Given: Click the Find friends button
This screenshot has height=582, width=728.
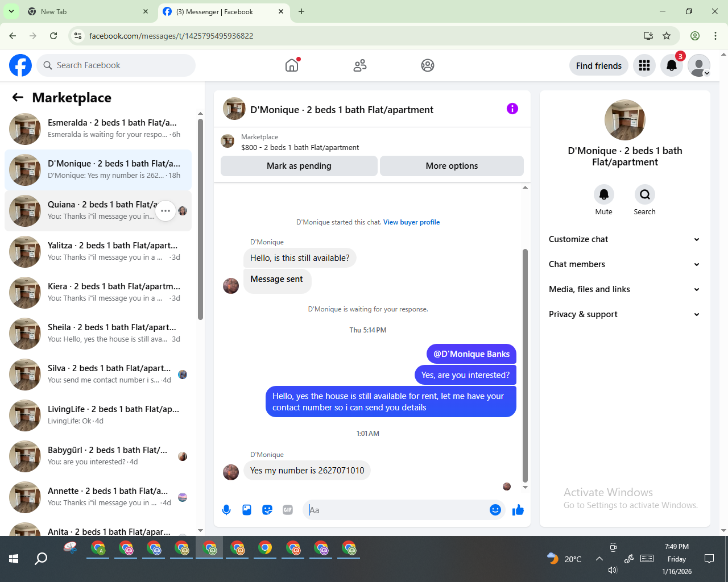Looking at the screenshot, I should pyautogui.click(x=599, y=65).
